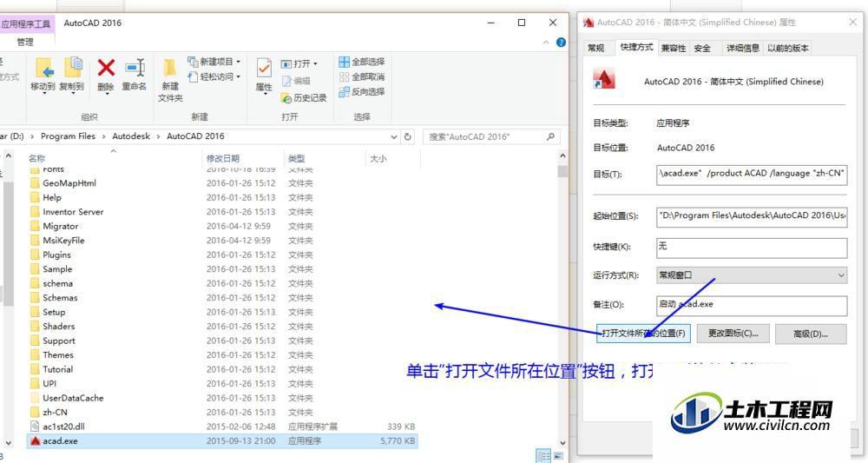Screen dimensions: 868x463
Task: Expand breadcrumb arrow after Program Files
Action: click(103, 136)
